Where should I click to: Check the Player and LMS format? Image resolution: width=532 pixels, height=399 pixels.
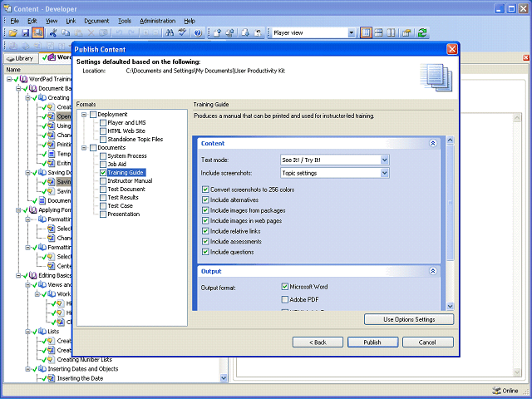103,123
